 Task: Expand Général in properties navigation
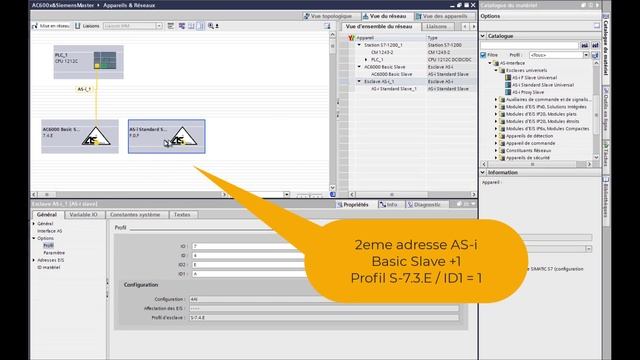pos(34,224)
